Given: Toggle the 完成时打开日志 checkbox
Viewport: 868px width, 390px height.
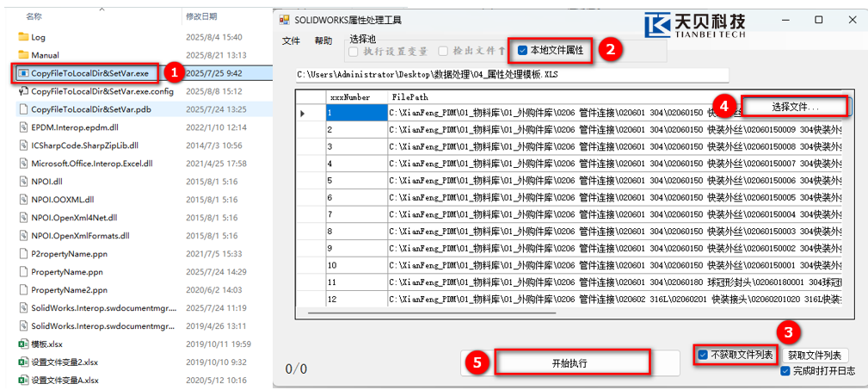Looking at the screenshot, I should 785,371.
